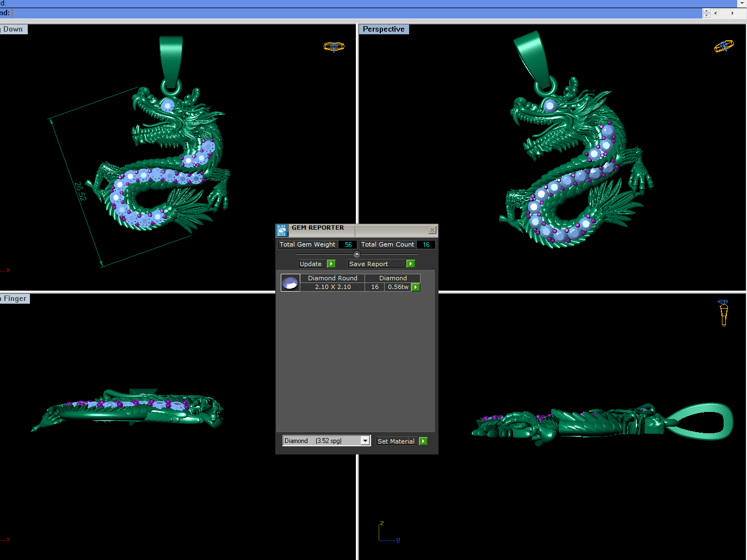This screenshot has width=747, height=560.
Task: Click the Set Material button
Action: (x=397, y=441)
